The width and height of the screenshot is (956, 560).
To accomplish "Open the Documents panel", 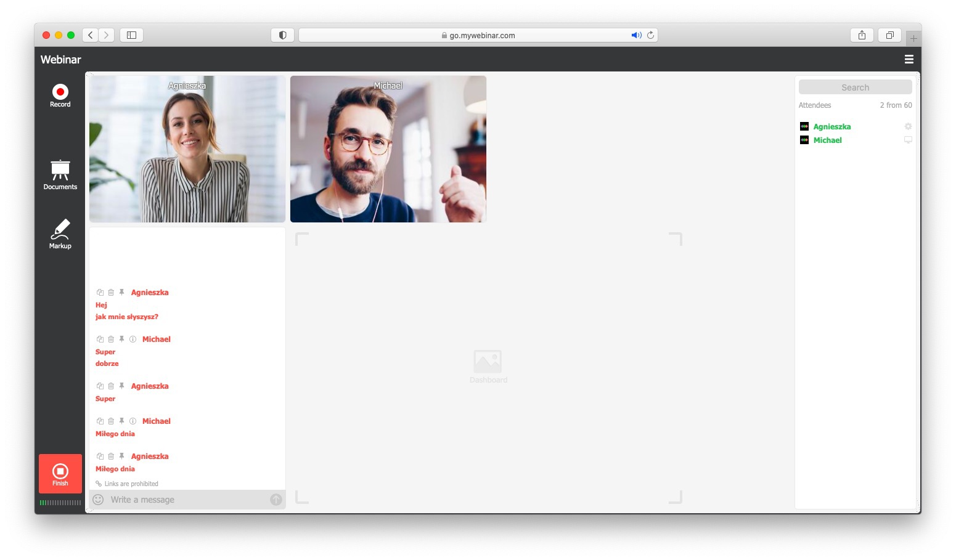I will pyautogui.click(x=60, y=174).
